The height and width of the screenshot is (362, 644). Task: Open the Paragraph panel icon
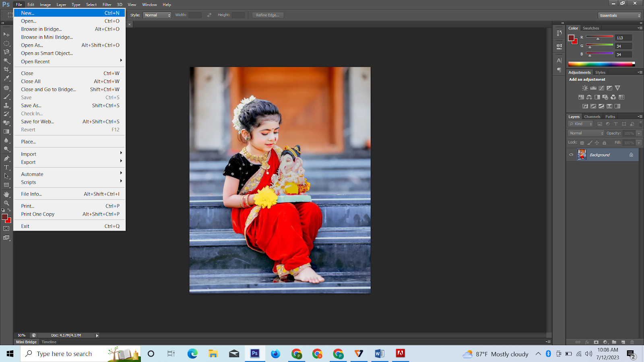pos(559,70)
